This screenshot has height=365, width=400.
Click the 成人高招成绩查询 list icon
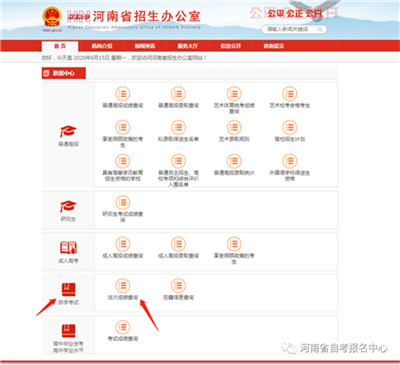123,244
